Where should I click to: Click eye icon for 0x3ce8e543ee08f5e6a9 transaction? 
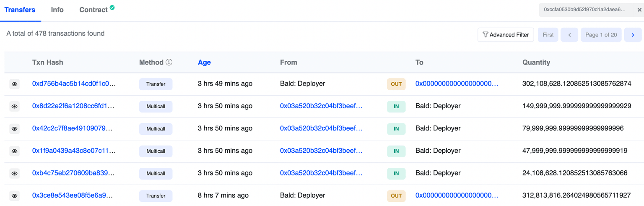(14, 196)
